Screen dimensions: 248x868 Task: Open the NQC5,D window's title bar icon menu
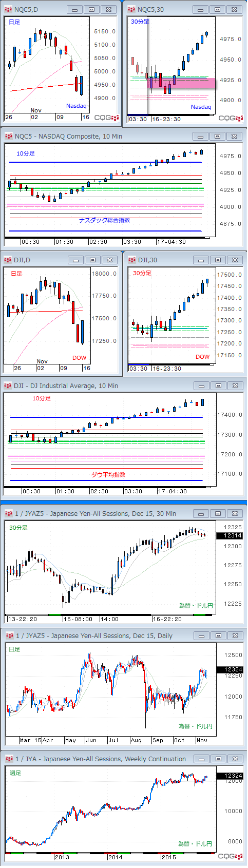coord(8,9)
